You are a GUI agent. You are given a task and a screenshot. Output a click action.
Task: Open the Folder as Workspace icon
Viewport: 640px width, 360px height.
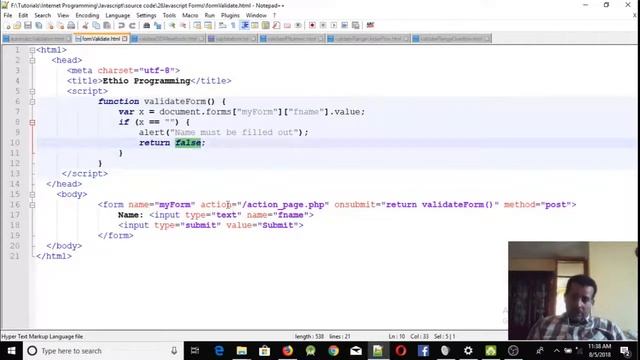point(287,25)
